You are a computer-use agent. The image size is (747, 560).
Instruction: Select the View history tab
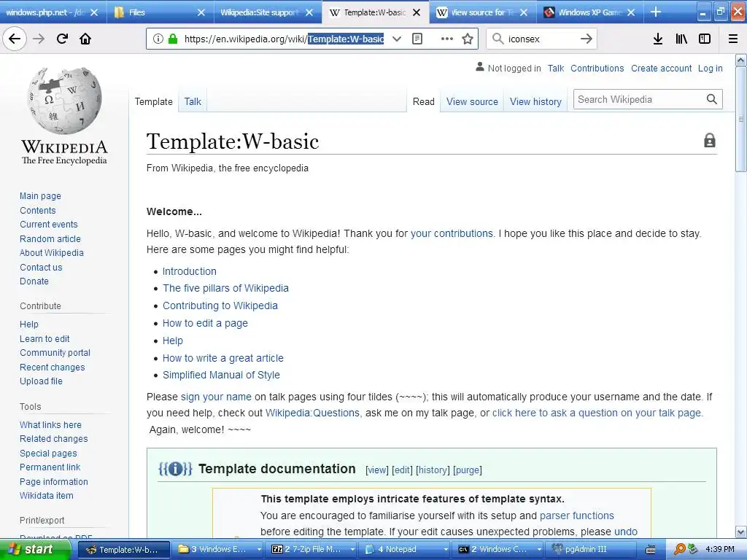coord(535,101)
